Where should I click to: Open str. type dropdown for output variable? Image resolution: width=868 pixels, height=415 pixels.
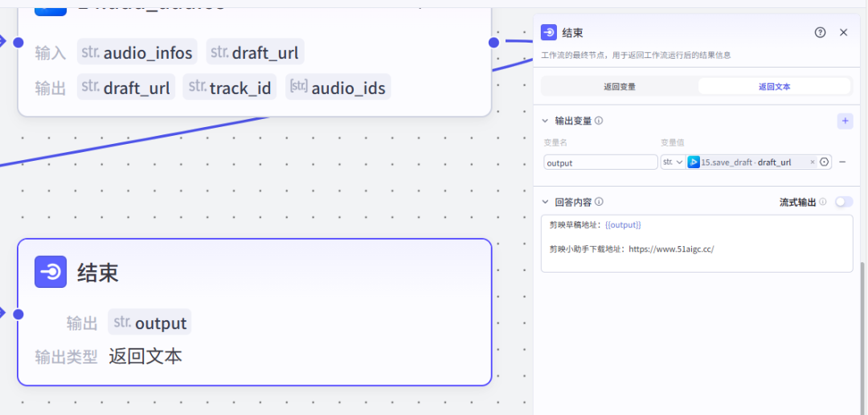(x=673, y=162)
